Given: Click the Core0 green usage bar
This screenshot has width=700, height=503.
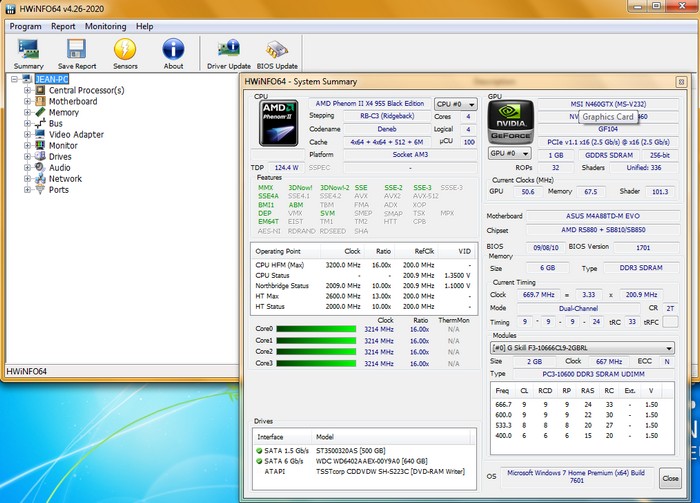Looking at the screenshot, I should [316, 329].
